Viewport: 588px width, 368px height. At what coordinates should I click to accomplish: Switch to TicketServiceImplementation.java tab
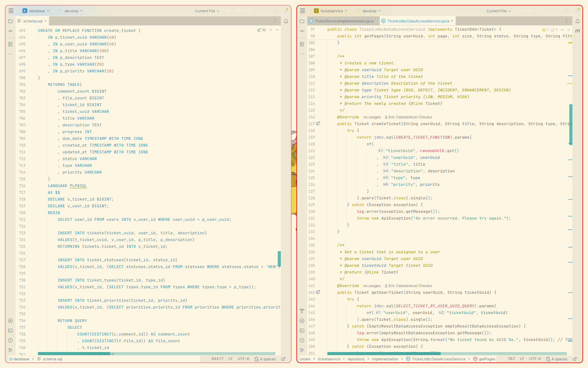coord(344,21)
